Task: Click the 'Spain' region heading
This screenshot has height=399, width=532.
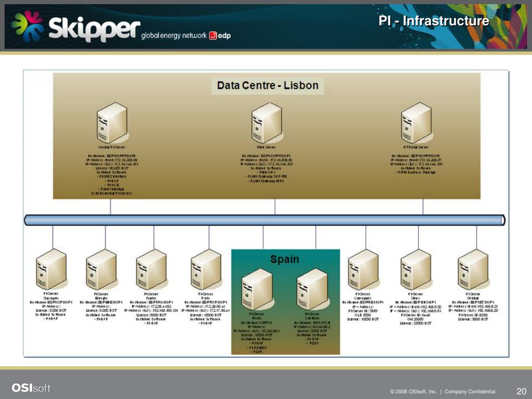Action: click(x=285, y=259)
